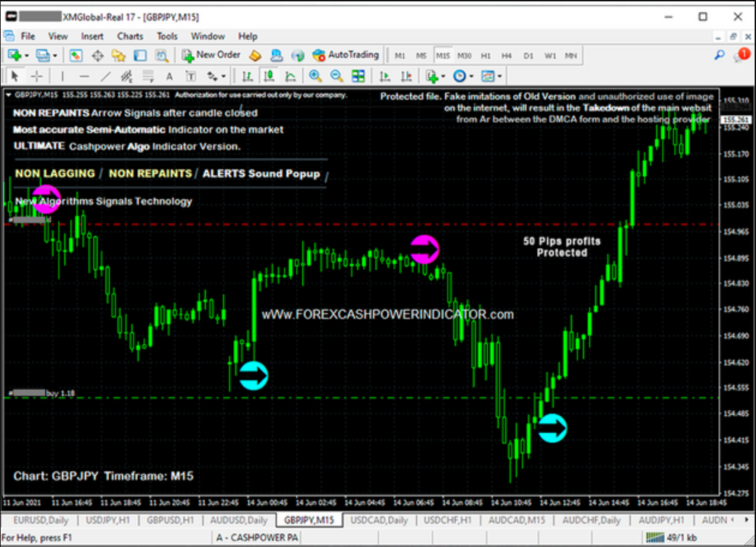Viewport: 756px width, 547px height.
Task: Open the MetaEditor yellow book icon
Action: tap(255, 56)
